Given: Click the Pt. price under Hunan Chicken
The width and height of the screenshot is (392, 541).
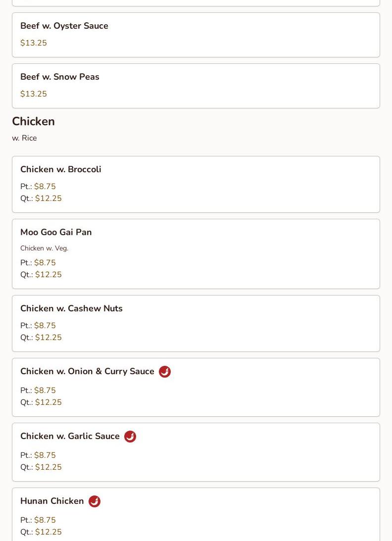Looking at the screenshot, I should coord(45,520).
